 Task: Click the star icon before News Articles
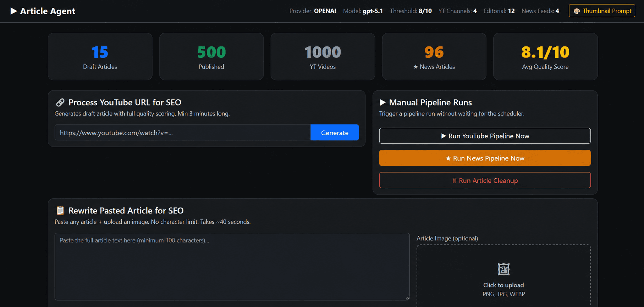(x=415, y=67)
